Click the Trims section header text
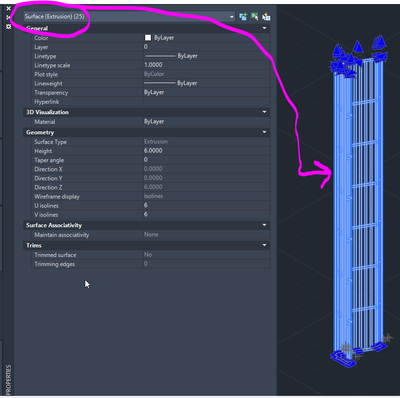This screenshot has width=400, height=398. 34,245
